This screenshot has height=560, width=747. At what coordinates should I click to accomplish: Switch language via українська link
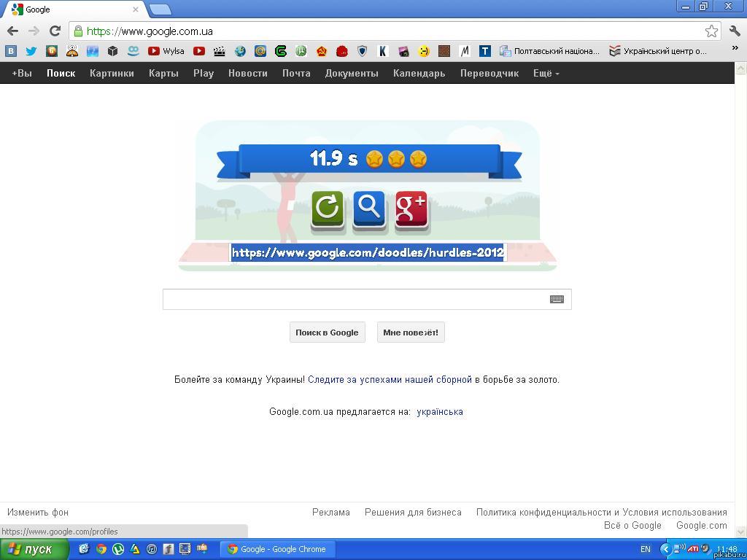coord(439,411)
